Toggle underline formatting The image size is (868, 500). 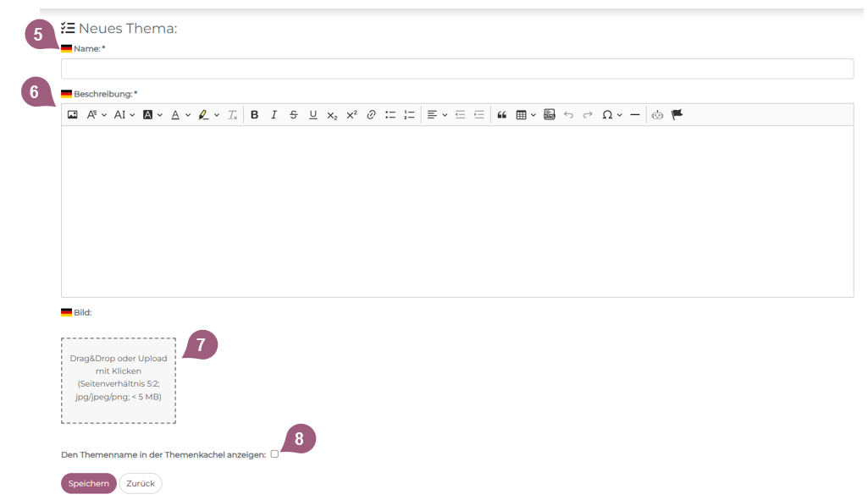point(312,115)
